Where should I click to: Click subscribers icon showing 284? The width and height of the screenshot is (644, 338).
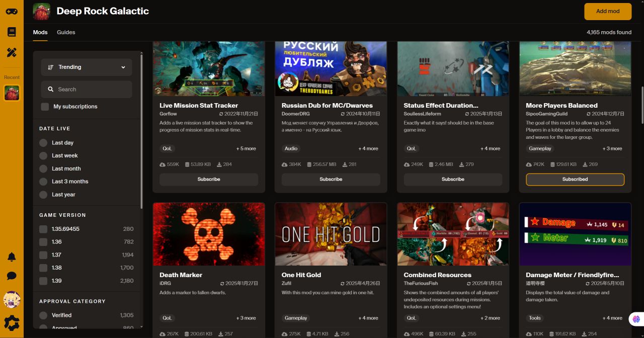[x=218, y=164]
